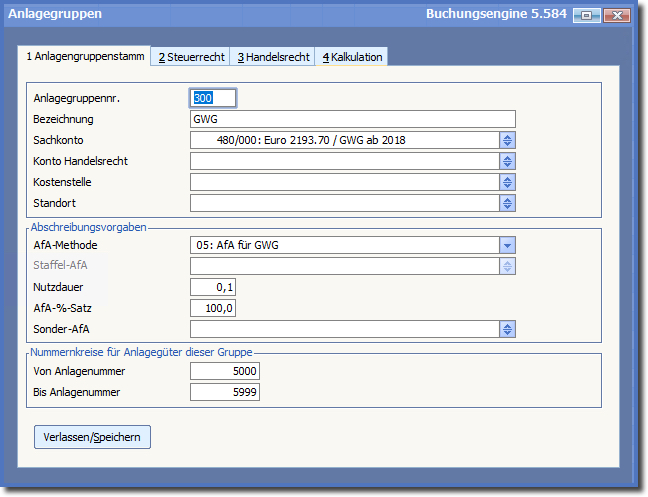Select the 1 Anlagengruppenstamm tab
The width and height of the screenshot is (648, 497).
(85, 57)
